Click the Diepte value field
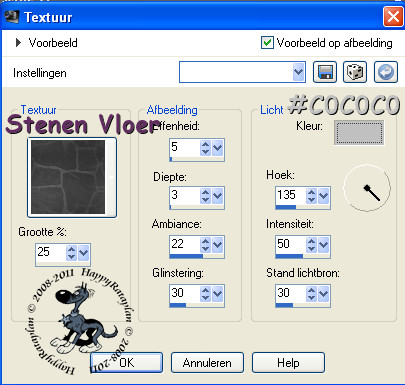The width and height of the screenshot is (405, 385). click(185, 196)
